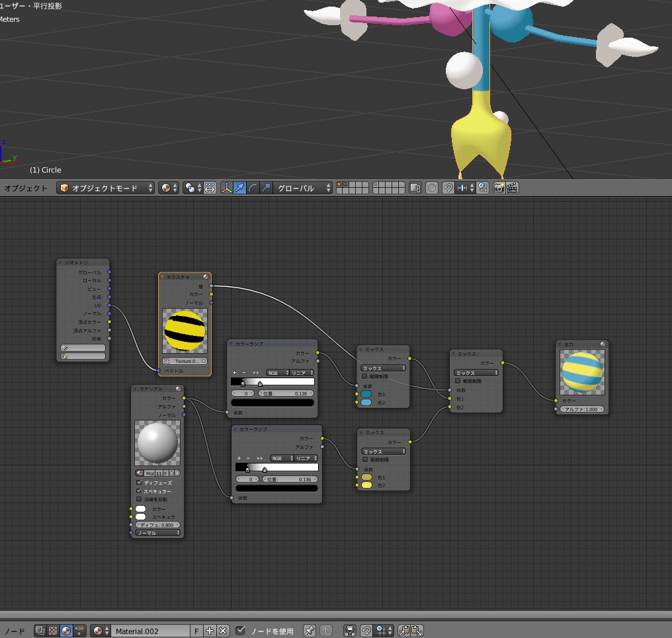
Task: Collapse the Texture node via its orange triangle
Action: coord(163,277)
